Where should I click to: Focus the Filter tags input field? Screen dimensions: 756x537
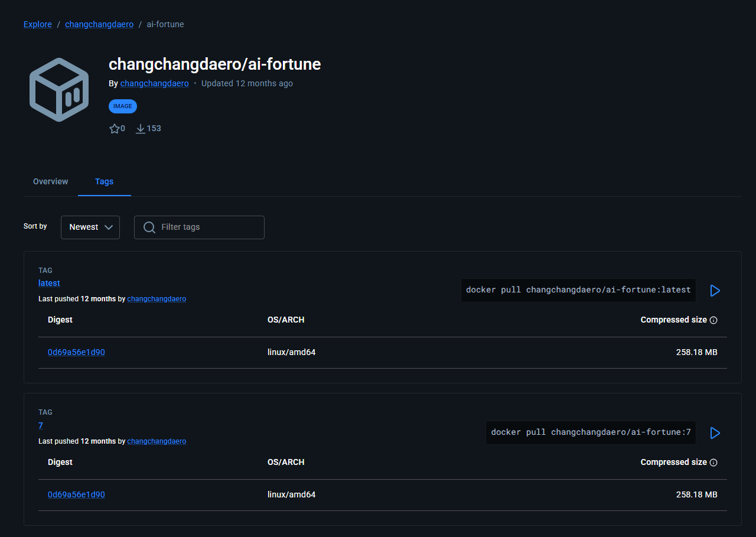tap(199, 227)
